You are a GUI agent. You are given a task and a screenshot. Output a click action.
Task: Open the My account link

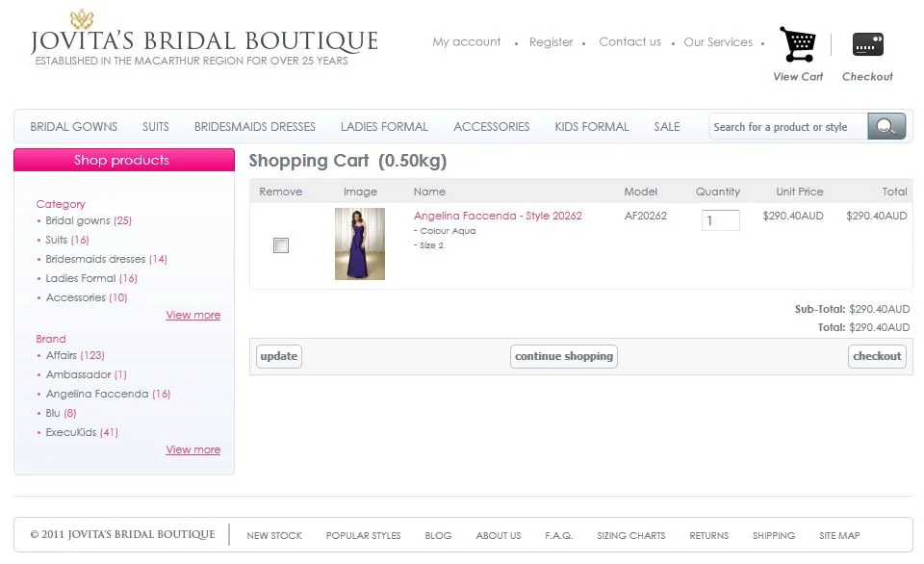tap(467, 41)
